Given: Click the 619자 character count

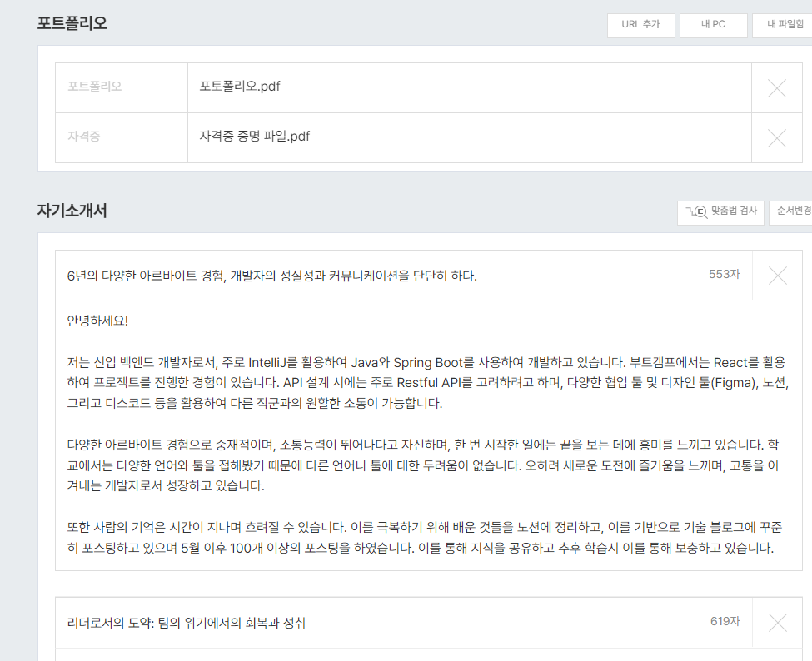Looking at the screenshot, I should pyautogui.click(x=725, y=621).
